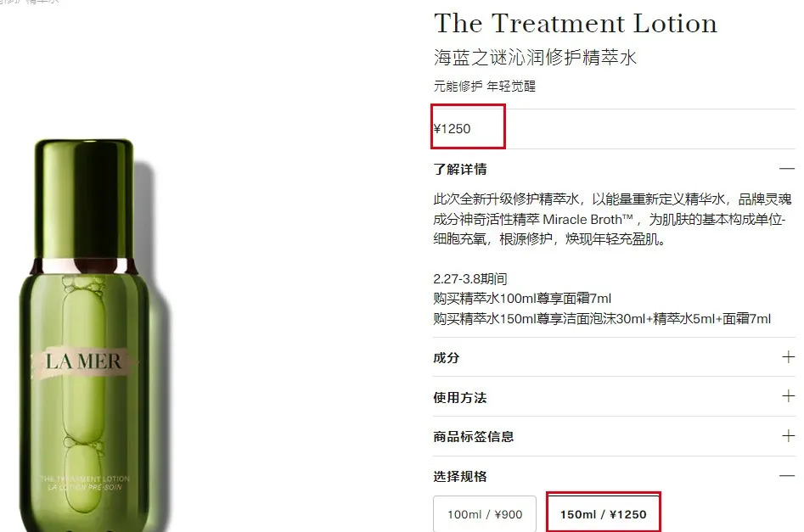Open the 商品标签信息 accordion heading
This screenshot has height=532, width=804.
click(473, 437)
